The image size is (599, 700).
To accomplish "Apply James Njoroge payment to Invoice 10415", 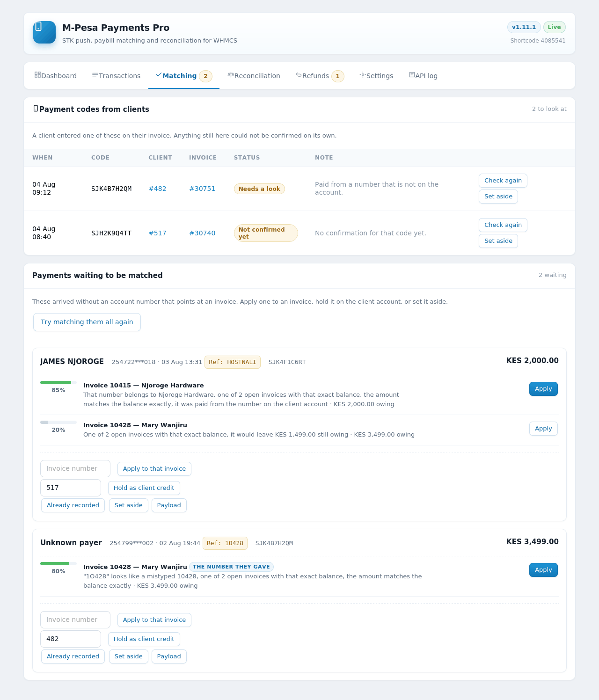I will [x=543, y=389].
